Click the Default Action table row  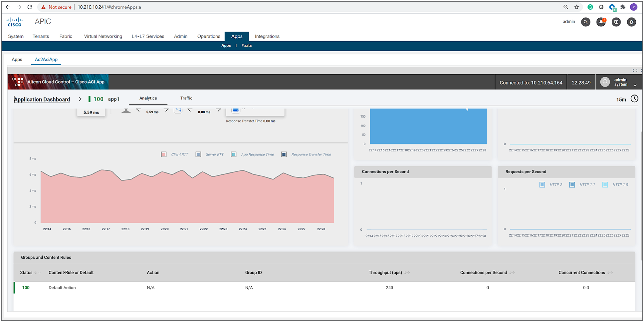click(x=324, y=288)
